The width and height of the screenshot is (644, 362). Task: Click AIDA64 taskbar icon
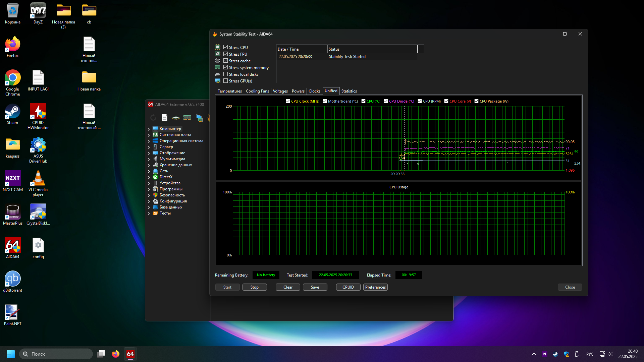point(130,354)
